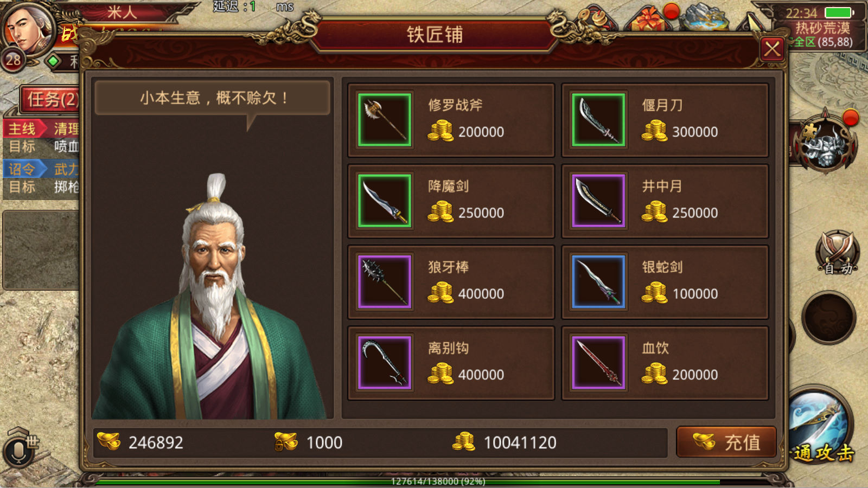
Task: Close the 铁匠铺 blacksmith shop window
Action: 772,50
